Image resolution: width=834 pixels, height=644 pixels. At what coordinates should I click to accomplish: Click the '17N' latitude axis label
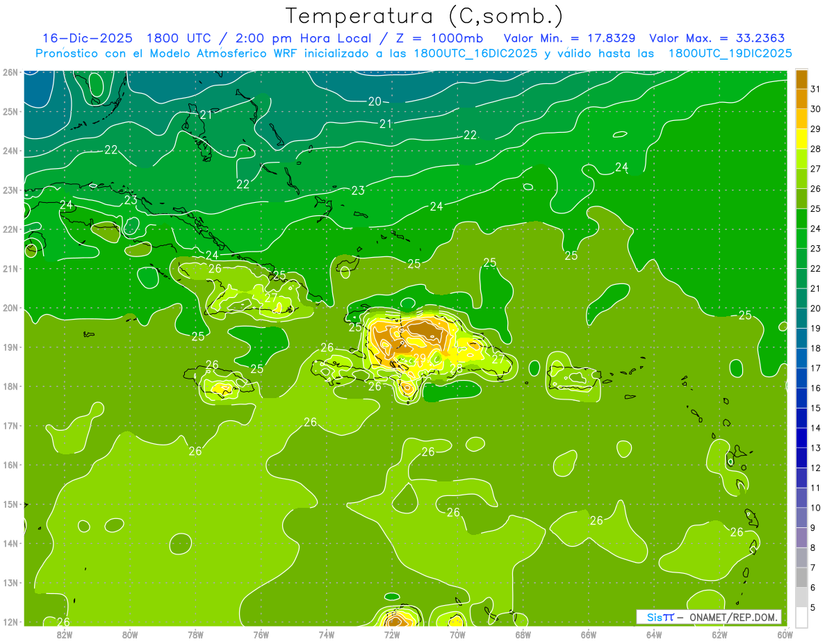(x=10, y=426)
